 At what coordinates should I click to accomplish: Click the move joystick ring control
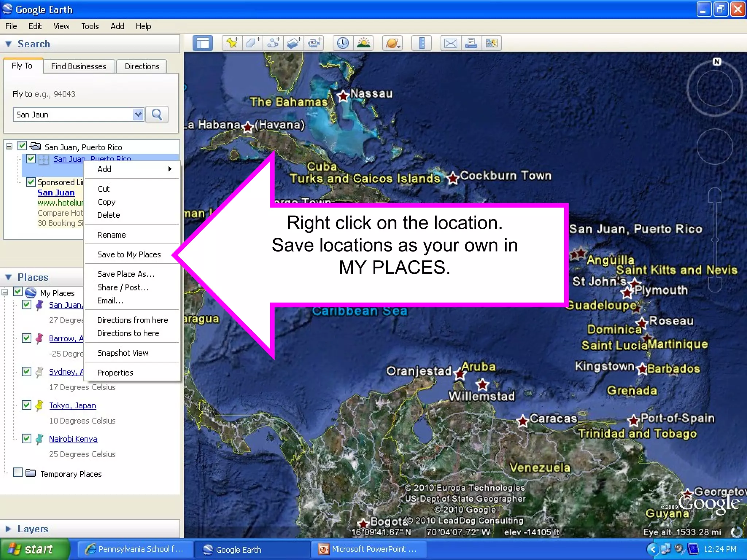(715, 147)
